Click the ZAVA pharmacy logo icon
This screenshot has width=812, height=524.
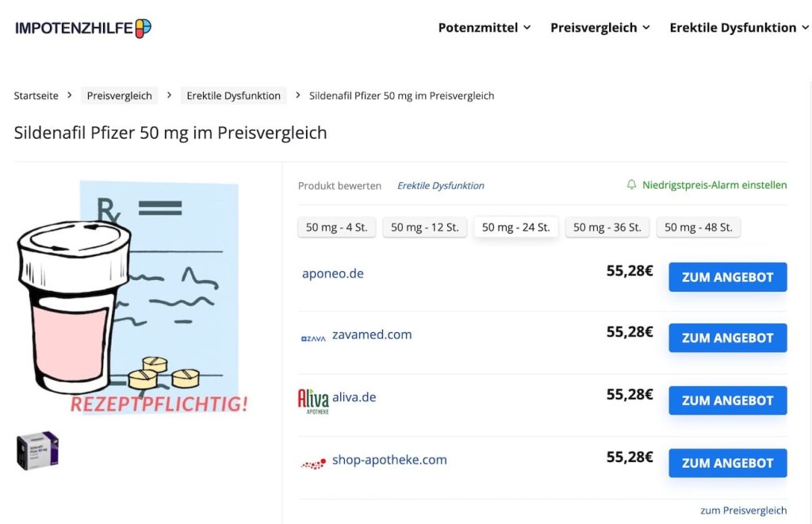click(x=312, y=337)
